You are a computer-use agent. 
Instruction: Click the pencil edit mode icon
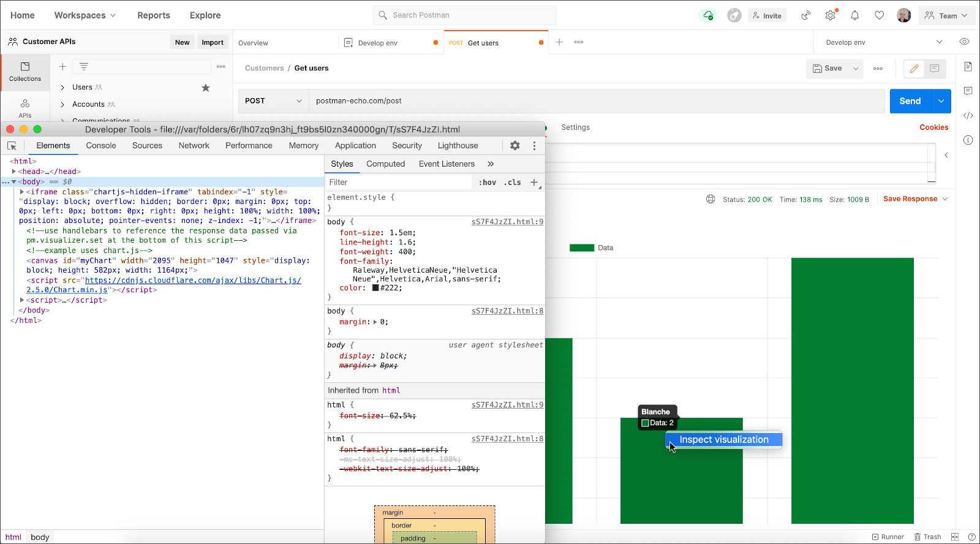[914, 69]
